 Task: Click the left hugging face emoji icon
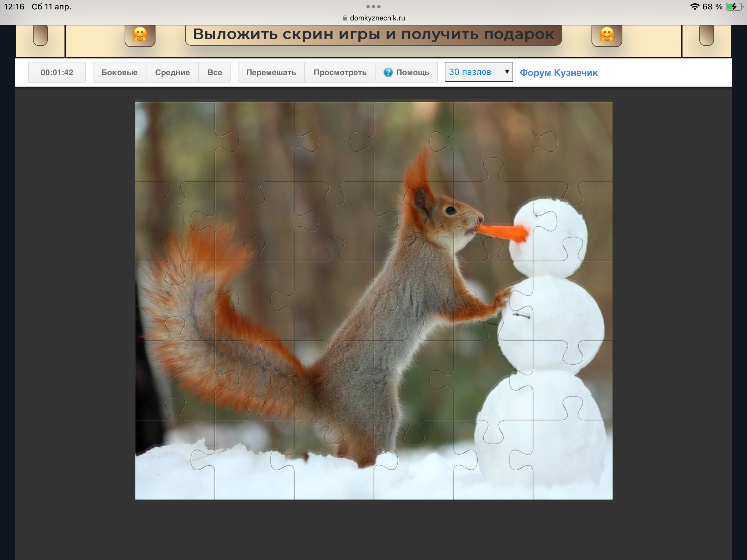pos(140,35)
